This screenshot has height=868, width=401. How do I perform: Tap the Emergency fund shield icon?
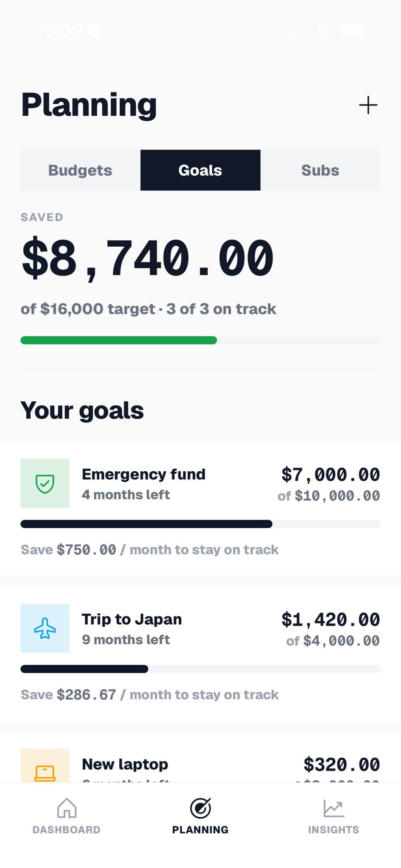point(45,483)
